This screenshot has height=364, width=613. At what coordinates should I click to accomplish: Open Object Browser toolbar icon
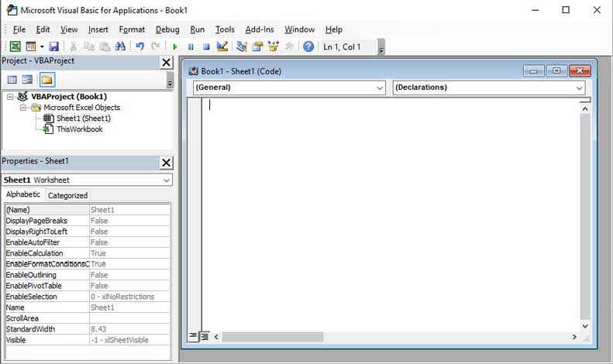coord(273,46)
